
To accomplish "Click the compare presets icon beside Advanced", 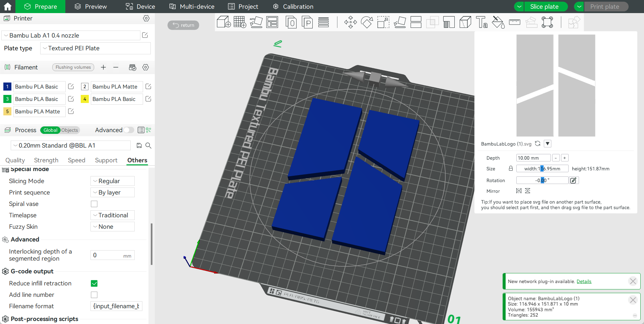I will [x=148, y=130].
